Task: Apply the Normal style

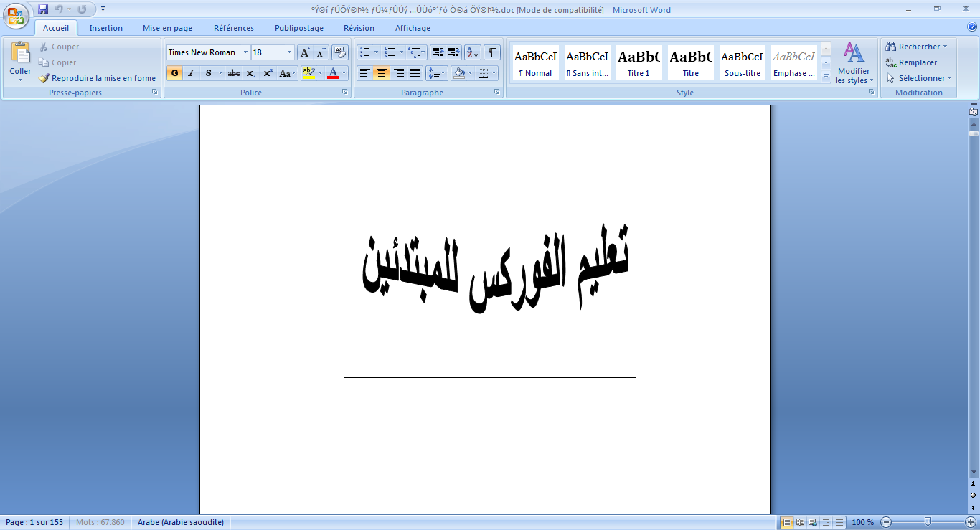Action: (x=535, y=62)
